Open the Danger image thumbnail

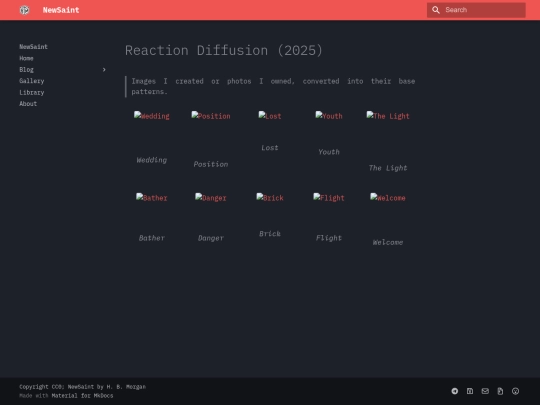click(x=211, y=198)
